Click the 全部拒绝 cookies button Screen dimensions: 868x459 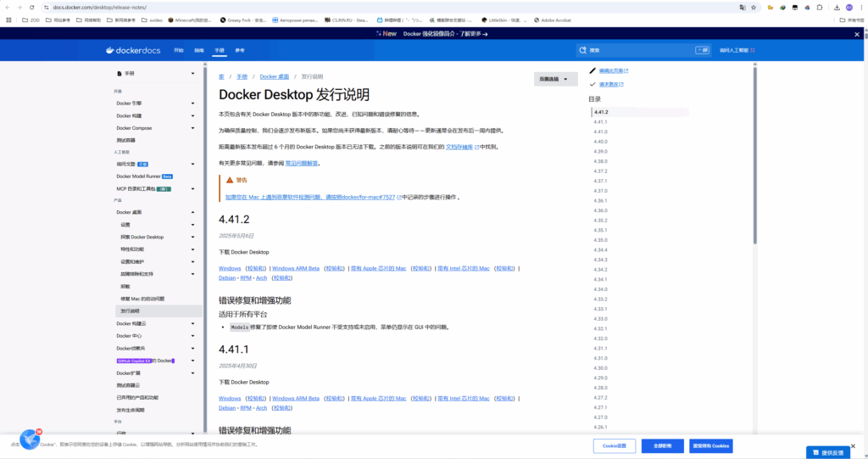(x=663, y=445)
